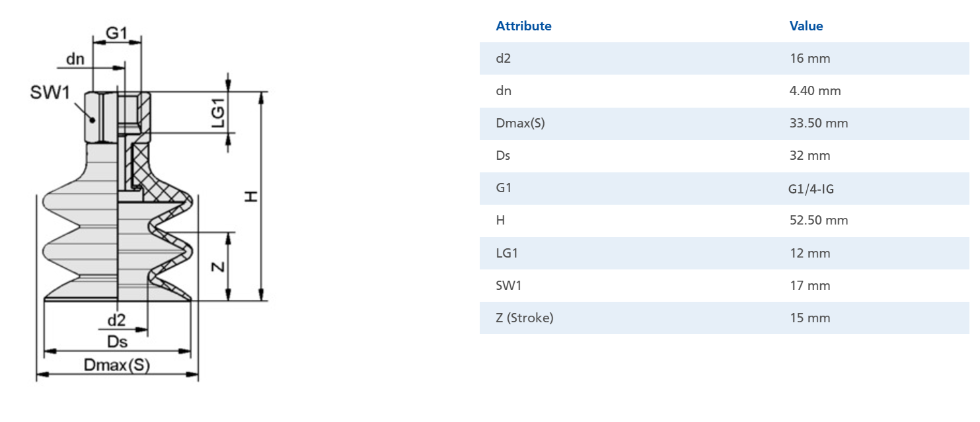Click the G1/4-IG thread value
Screen dimensions: 980x422
(811, 189)
